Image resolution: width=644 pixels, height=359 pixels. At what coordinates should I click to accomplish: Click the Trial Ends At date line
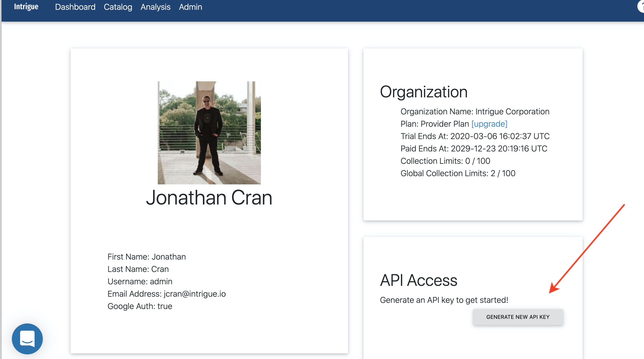[x=475, y=136]
